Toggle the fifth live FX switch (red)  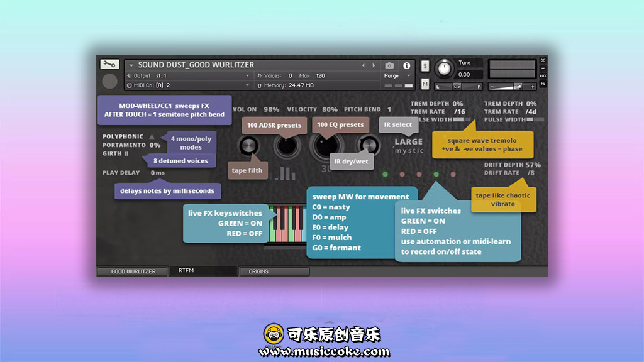(x=453, y=175)
